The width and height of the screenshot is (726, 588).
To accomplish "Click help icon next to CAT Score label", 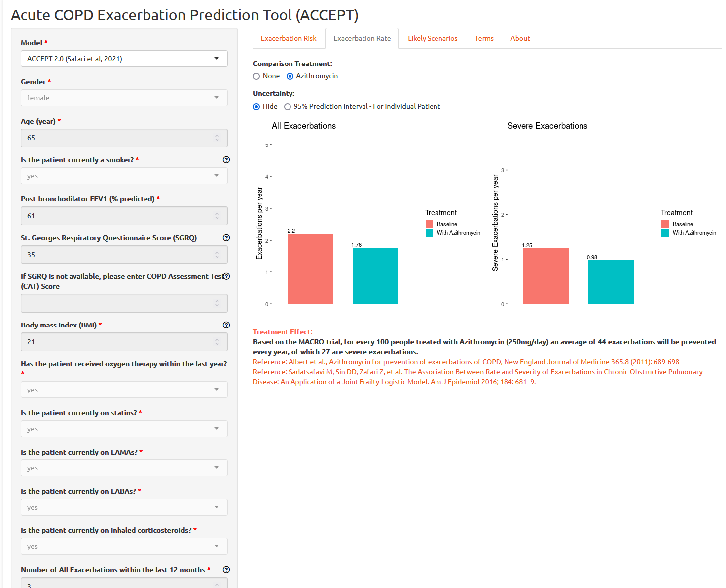I will (226, 276).
